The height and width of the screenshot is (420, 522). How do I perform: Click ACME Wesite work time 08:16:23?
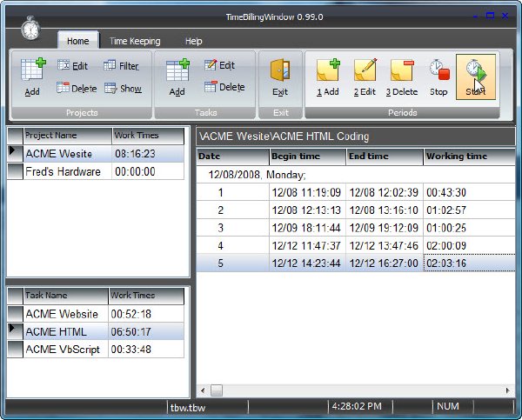point(148,154)
